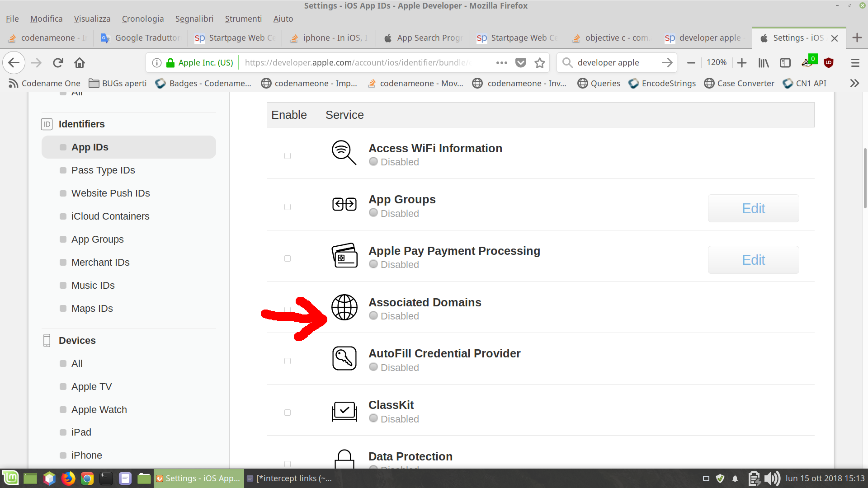Open Pass Type IDs in sidebar
Image resolution: width=868 pixels, height=488 pixels.
point(103,170)
